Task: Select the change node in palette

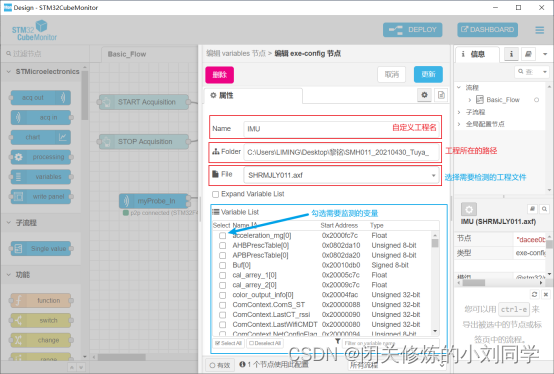Action: [41, 340]
